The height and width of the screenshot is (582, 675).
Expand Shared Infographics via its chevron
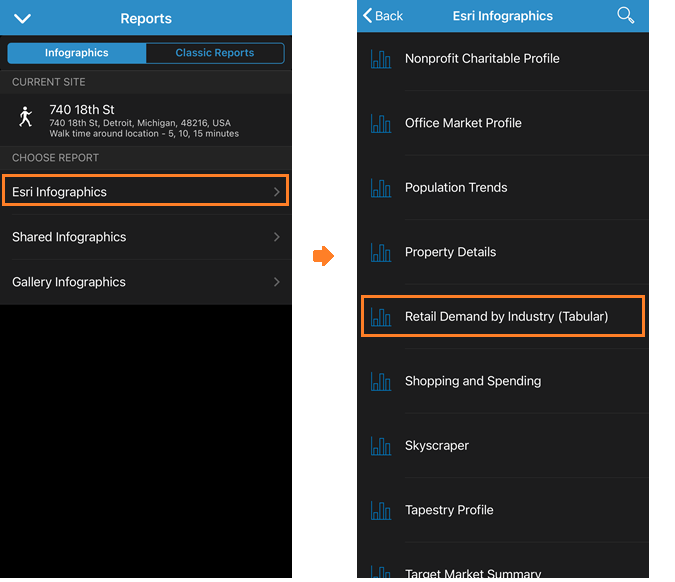pyautogui.click(x=277, y=237)
